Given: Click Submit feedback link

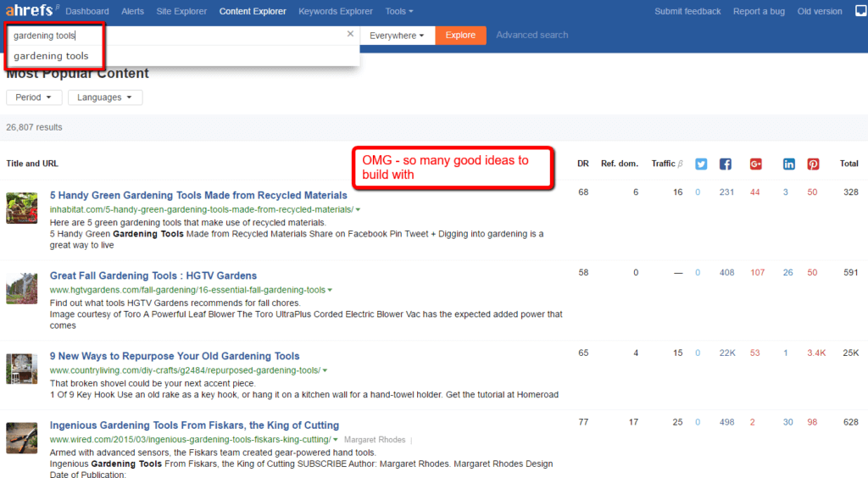Looking at the screenshot, I should pos(687,11).
